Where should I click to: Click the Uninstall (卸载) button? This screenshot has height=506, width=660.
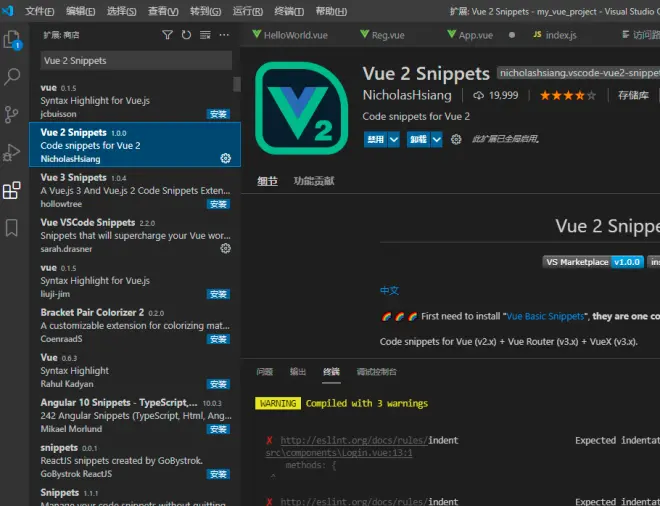tap(418, 139)
